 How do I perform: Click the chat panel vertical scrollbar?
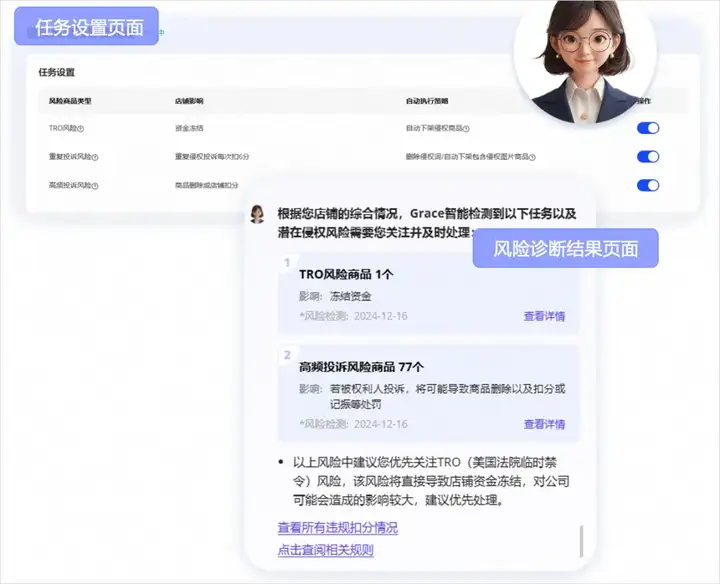coord(582,541)
